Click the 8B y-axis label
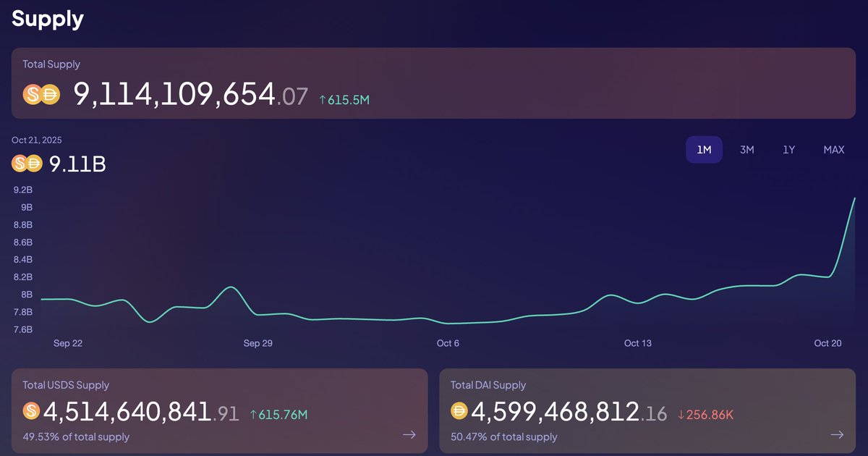Viewport: 868px width, 456px height. [27, 295]
